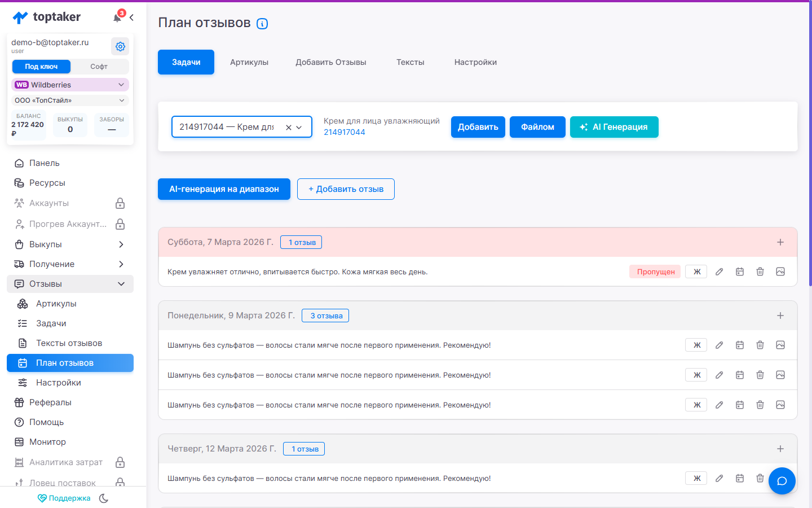Delete the Saturday review via trash icon
Screen dimensions: 812x508
click(760, 271)
